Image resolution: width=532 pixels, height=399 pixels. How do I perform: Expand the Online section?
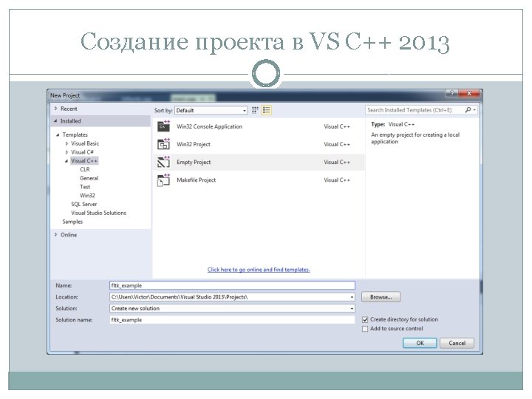pyautogui.click(x=55, y=235)
